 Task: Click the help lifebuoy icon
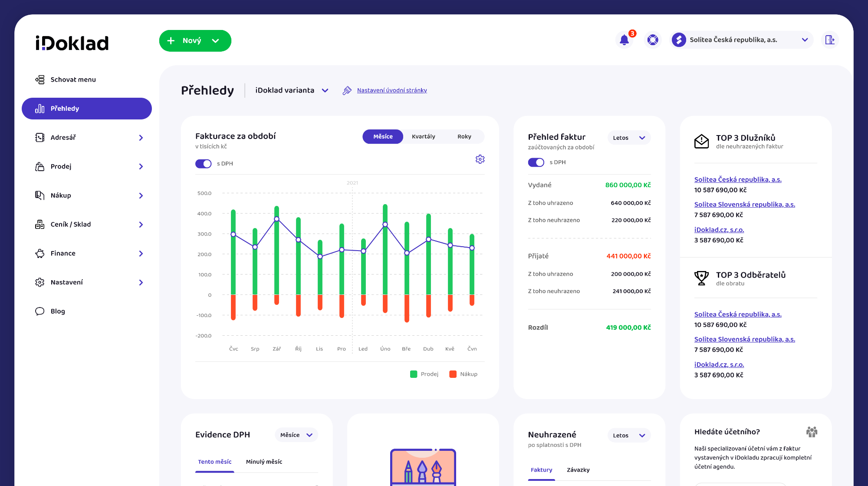[x=653, y=40]
